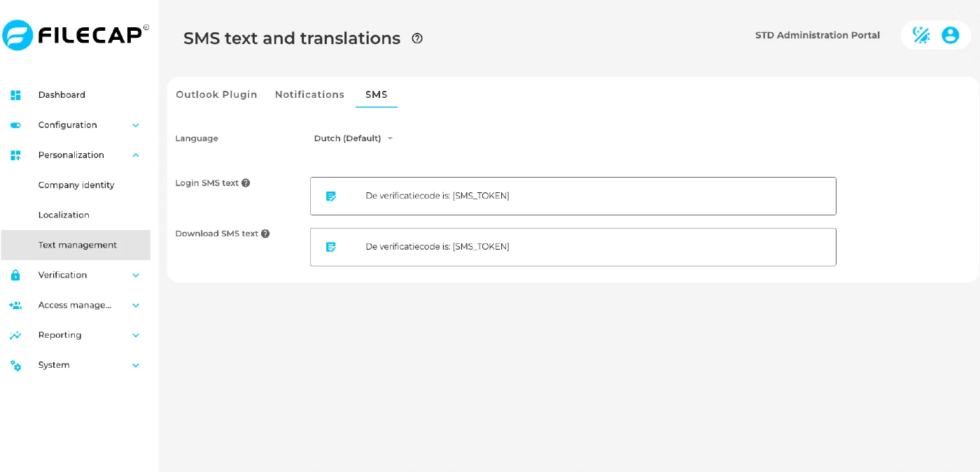Expand the Configuration menu chevron
This screenshot has height=472, width=980.
click(x=136, y=125)
